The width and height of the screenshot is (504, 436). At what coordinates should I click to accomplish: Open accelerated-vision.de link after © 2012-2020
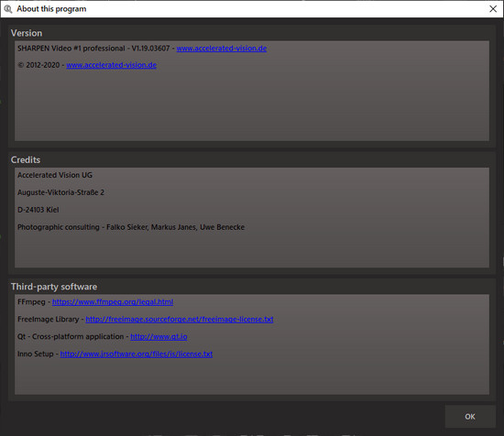click(111, 65)
